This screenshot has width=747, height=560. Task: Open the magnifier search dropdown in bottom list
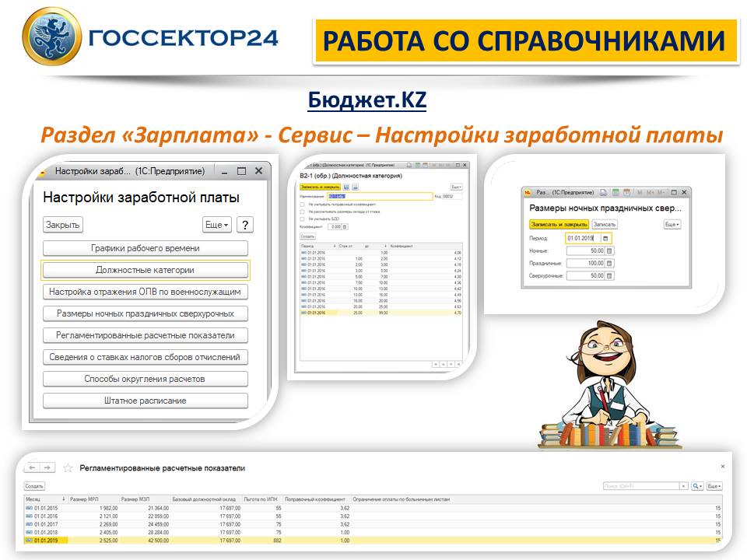click(698, 486)
